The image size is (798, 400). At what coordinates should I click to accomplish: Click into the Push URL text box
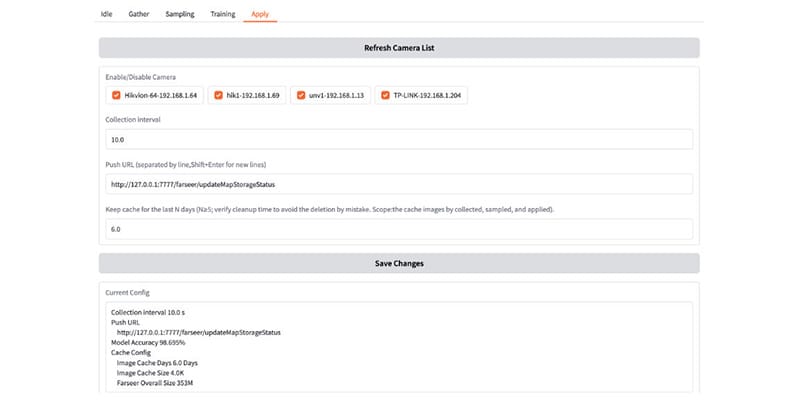[398, 185]
